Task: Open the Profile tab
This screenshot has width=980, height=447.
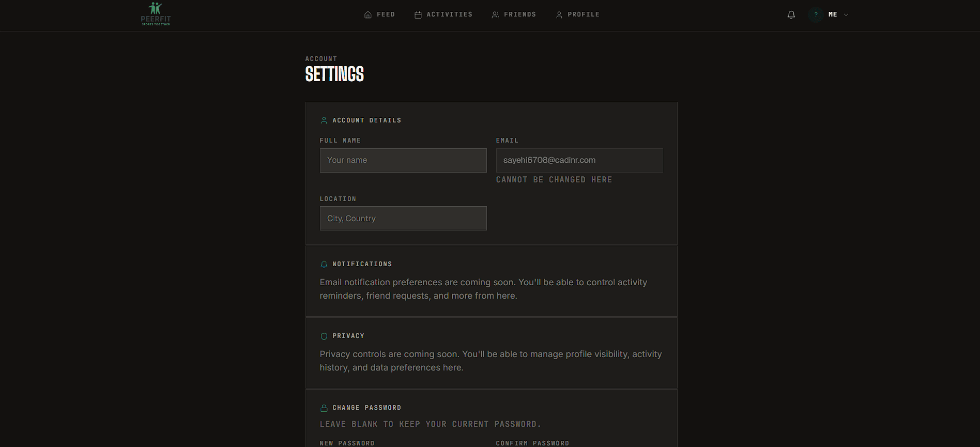Action: [x=577, y=14]
